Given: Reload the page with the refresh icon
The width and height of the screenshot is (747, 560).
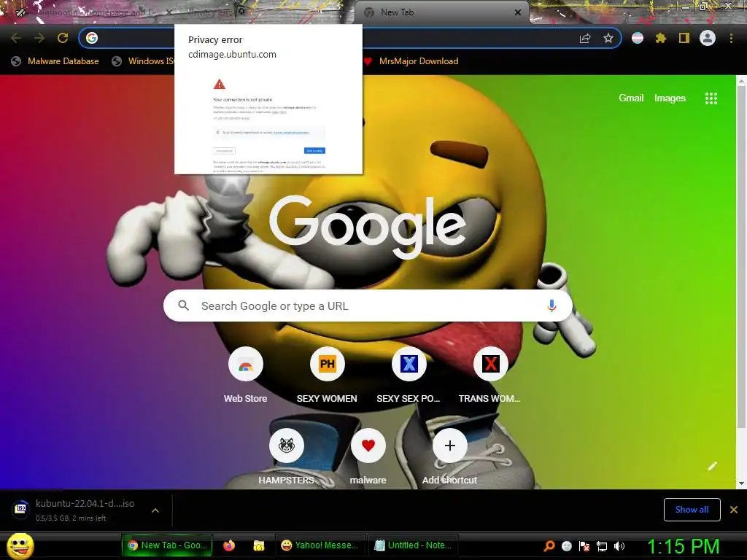Looking at the screenshot, I should 63,38.
